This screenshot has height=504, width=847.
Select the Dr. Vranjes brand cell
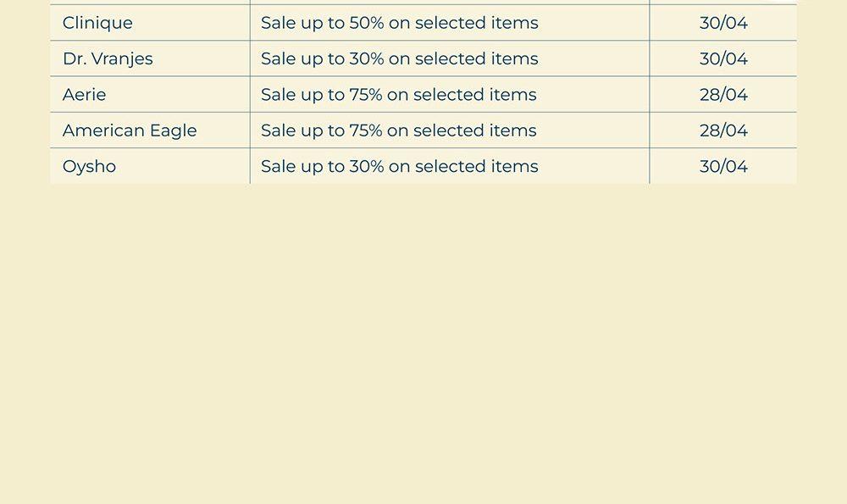108,59
